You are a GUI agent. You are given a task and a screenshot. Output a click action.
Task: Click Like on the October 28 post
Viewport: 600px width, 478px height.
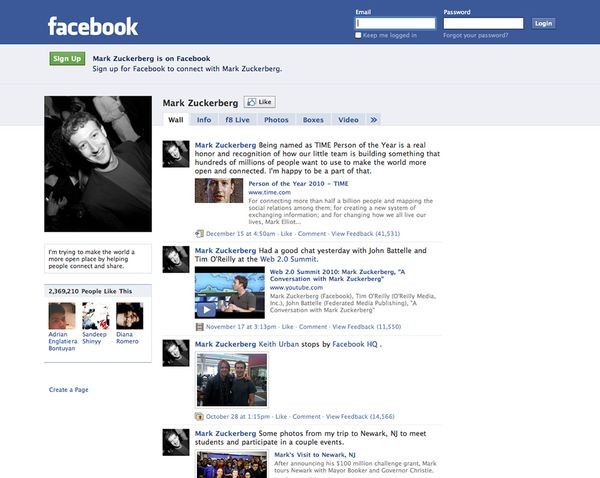point(281,416)
